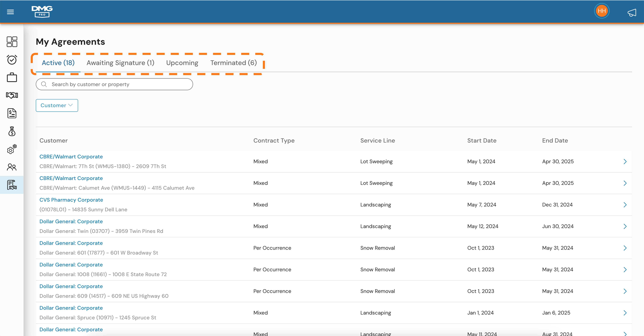Select the Active (18) tab
Image resolution: width=644 pixels, height=336 pixels.
click(58, 63)
